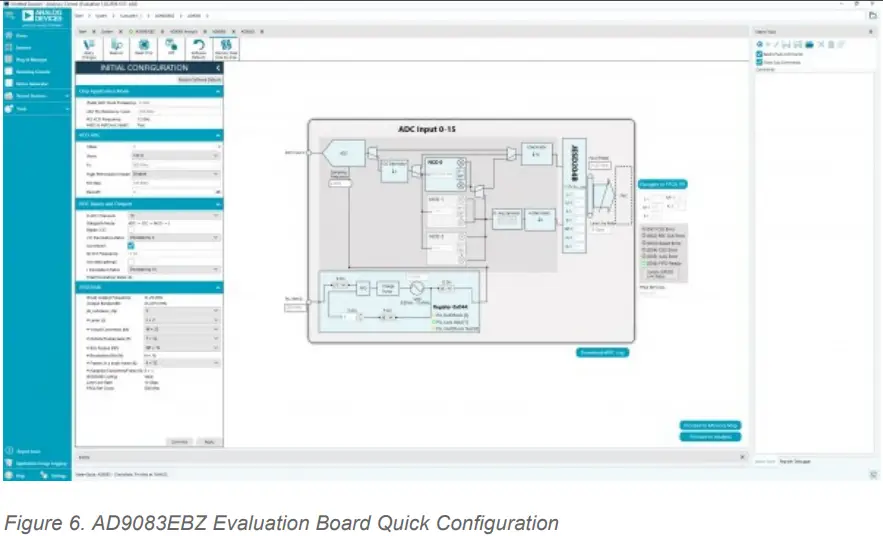Viewport: 883px width, 536px height.
Task: Switch to the AD9083EBZ tab
Action: (x=145, y=32)
